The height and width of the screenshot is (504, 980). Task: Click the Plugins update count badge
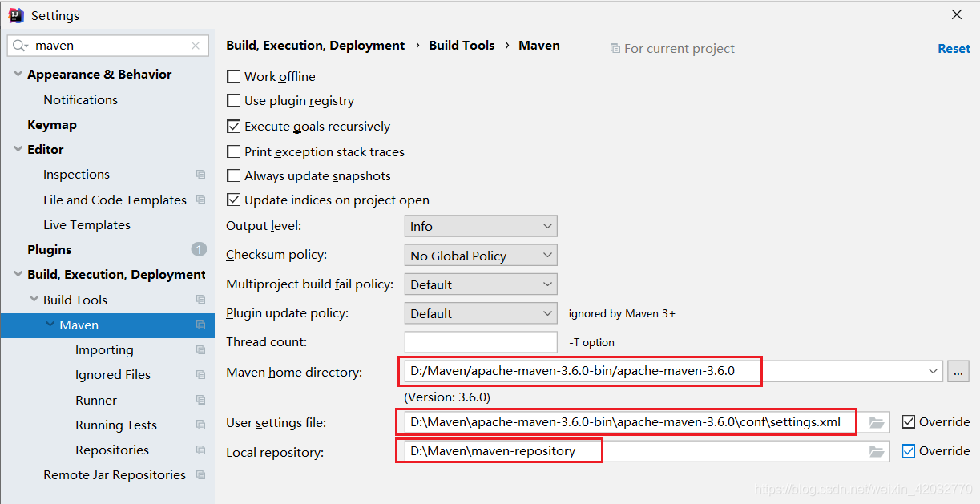point(199,249)
